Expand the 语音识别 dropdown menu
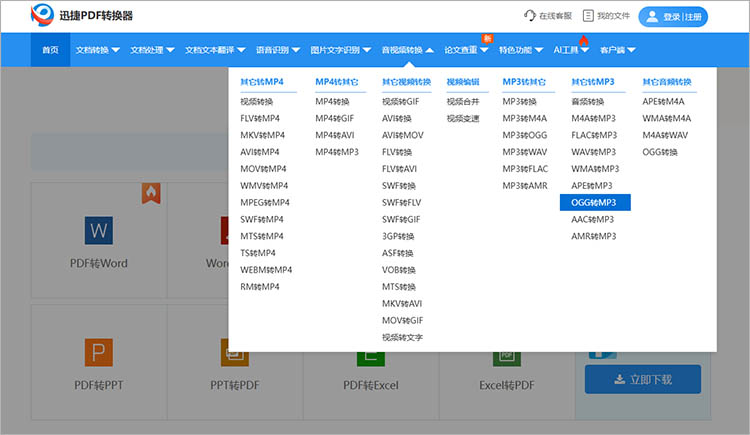 coord(277,50)
